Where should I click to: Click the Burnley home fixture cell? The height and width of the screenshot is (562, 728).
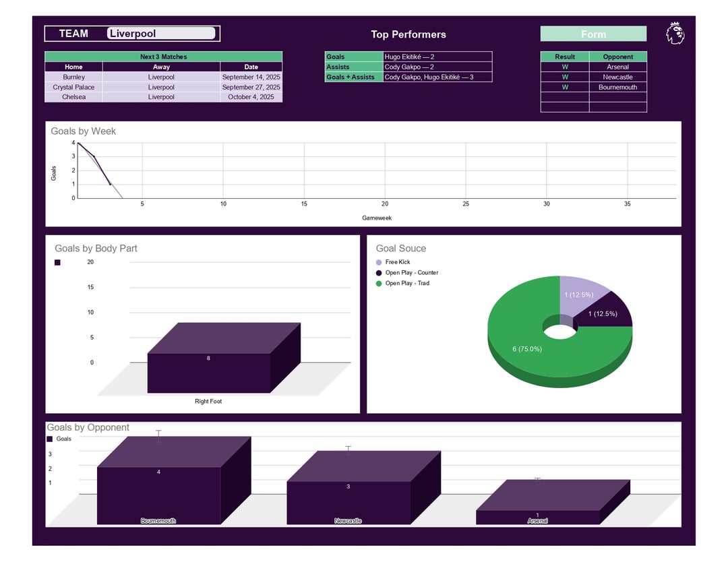[x=74, y=77]
